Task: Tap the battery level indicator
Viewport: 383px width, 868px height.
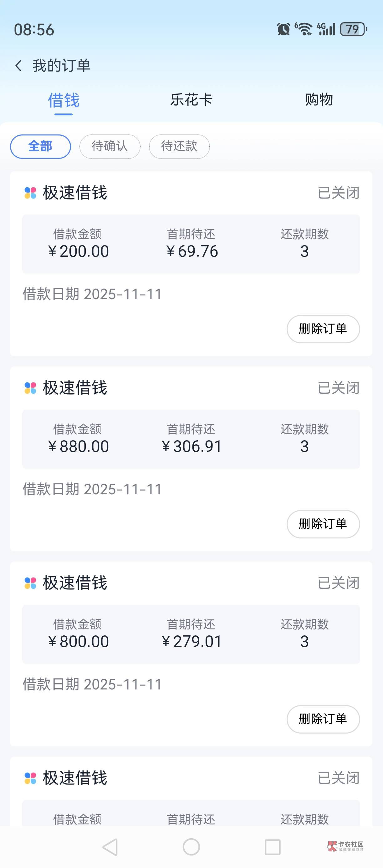Action: pyautogui.click(x=353, y=29)
